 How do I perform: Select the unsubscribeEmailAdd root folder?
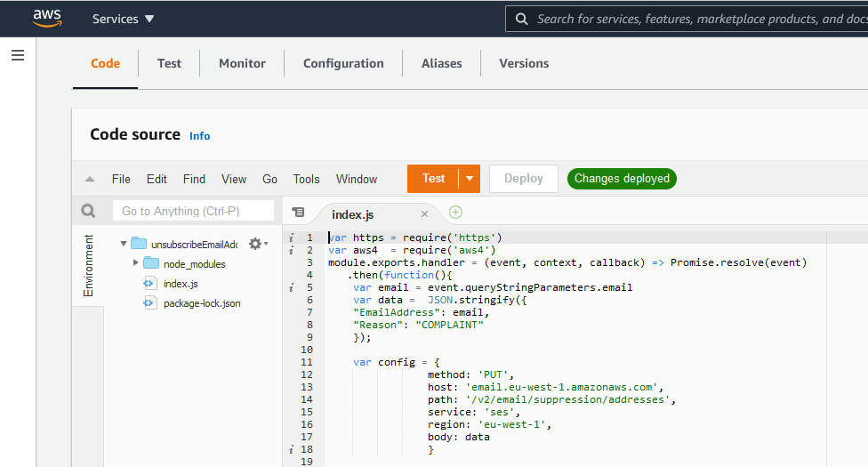click(194, 245)
